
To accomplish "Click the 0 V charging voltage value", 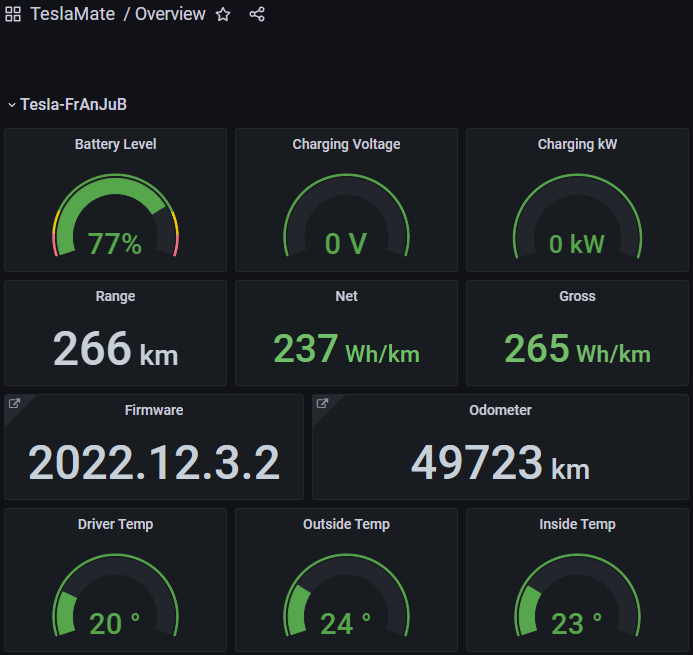I will click(346, 244).
